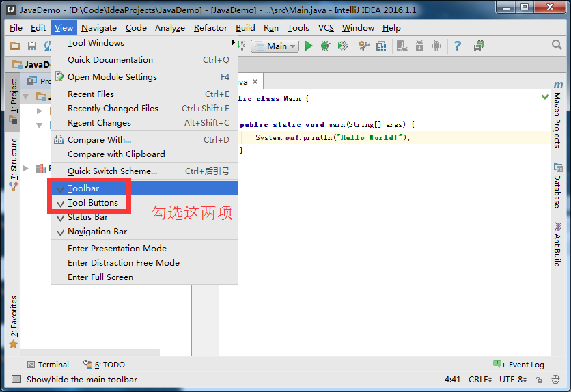The image size is (571, 392).
Task: Click the Make Project binary icon
Action: [242, 46]
